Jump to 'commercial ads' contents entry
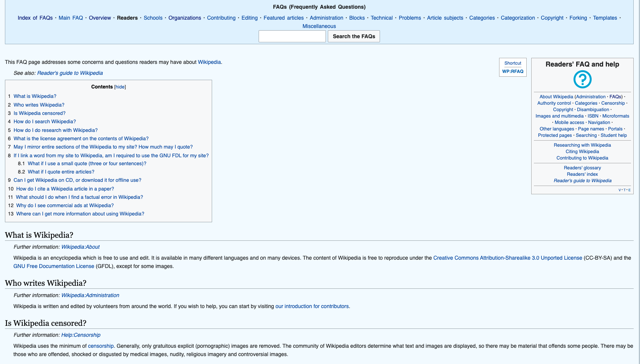Image resolution: width=642 pixels, height=364 pixels. (65, 206)
